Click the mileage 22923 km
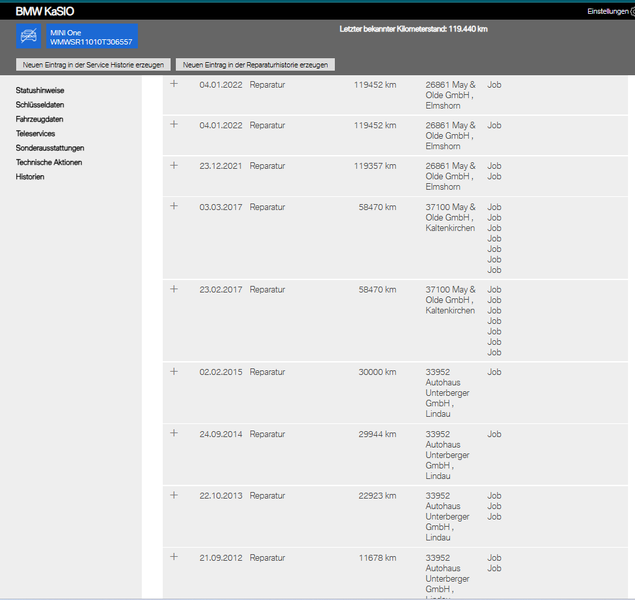 (x=377, y=496)
